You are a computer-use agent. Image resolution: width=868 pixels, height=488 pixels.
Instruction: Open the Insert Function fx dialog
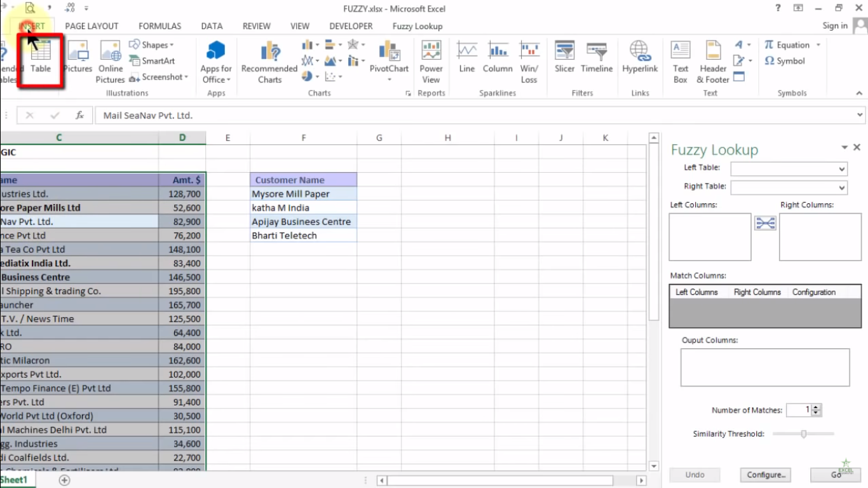pyautogui.click(x=80, y=116)
